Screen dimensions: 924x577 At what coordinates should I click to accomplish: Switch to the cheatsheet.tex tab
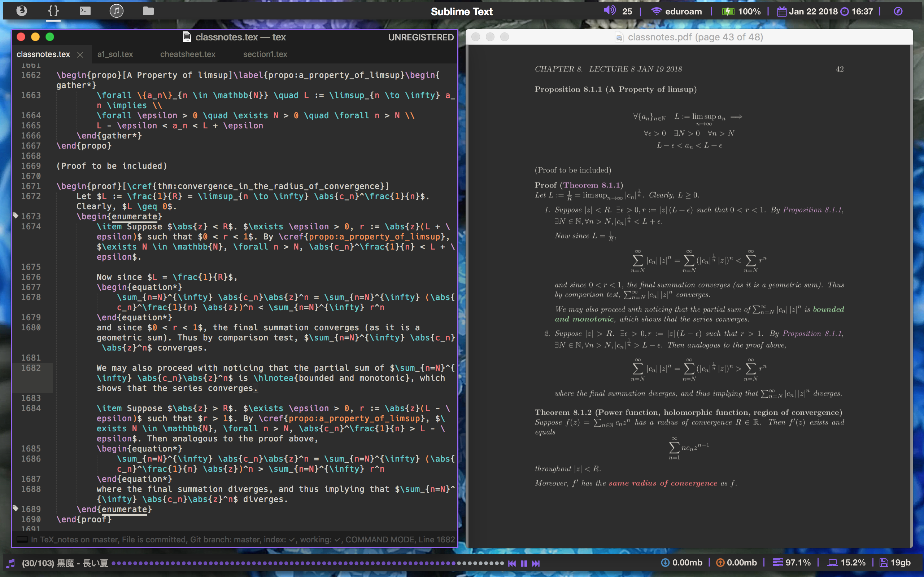[187, 54]
